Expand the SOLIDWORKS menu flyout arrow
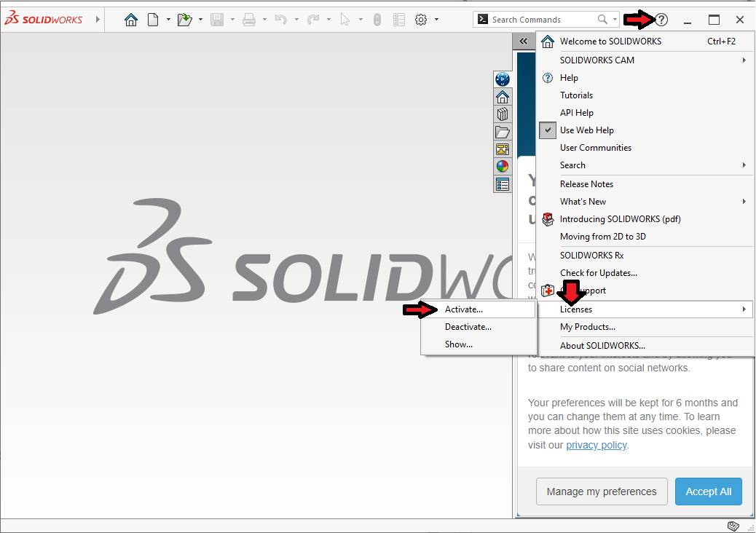 point(98,19)
